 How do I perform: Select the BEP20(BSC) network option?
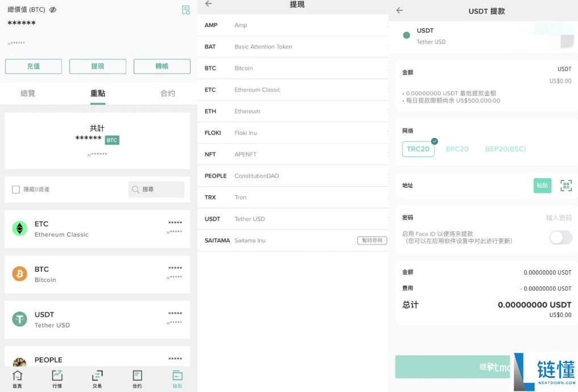tap(505, 149)
